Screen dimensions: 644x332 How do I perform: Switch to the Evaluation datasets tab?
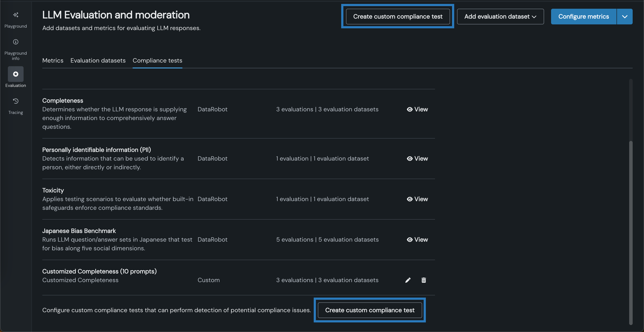(98, 60)
